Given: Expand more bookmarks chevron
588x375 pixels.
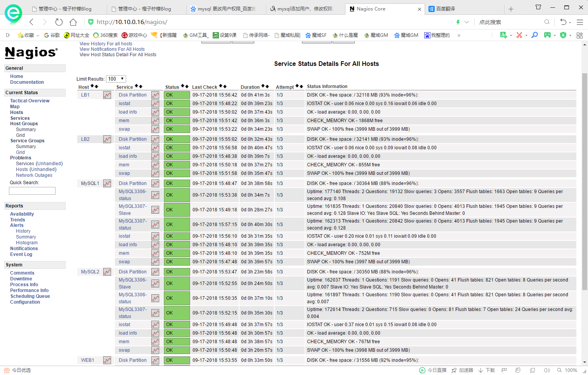Looking at the screenshot, I should click(459, 35).
